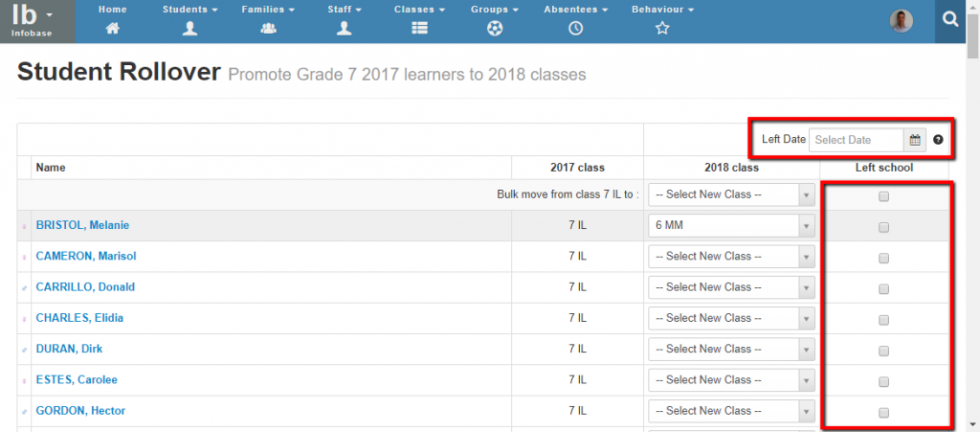Viewport: 980px width, 432px height.
Task: Click gender icon beside BRISTOL, Melanie
Action: [x=24, y=226]
